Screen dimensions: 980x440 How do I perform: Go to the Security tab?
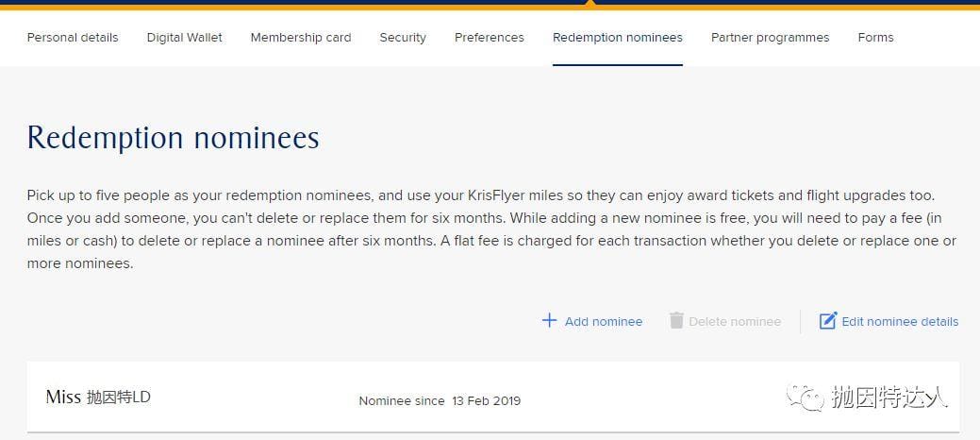pos(403,38)
